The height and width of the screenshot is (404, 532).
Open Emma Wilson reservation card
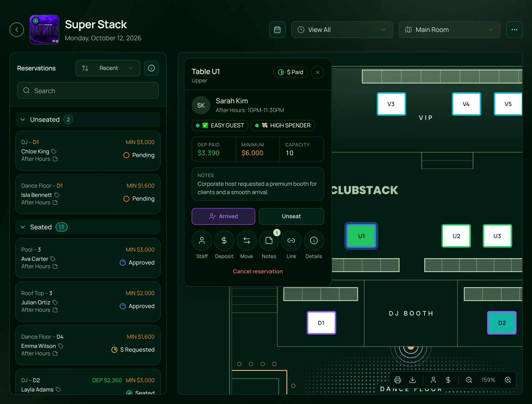pyautogui.click(x=88, y=345)
